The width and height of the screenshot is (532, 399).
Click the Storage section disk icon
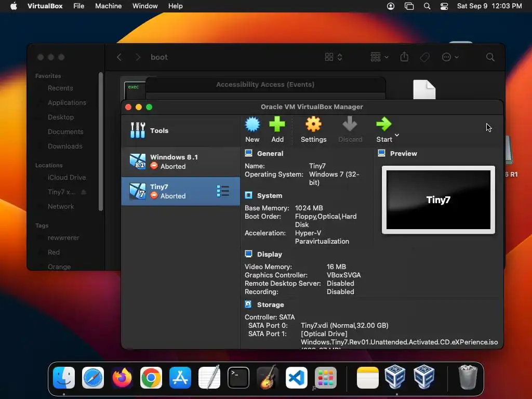click(248, 304)
